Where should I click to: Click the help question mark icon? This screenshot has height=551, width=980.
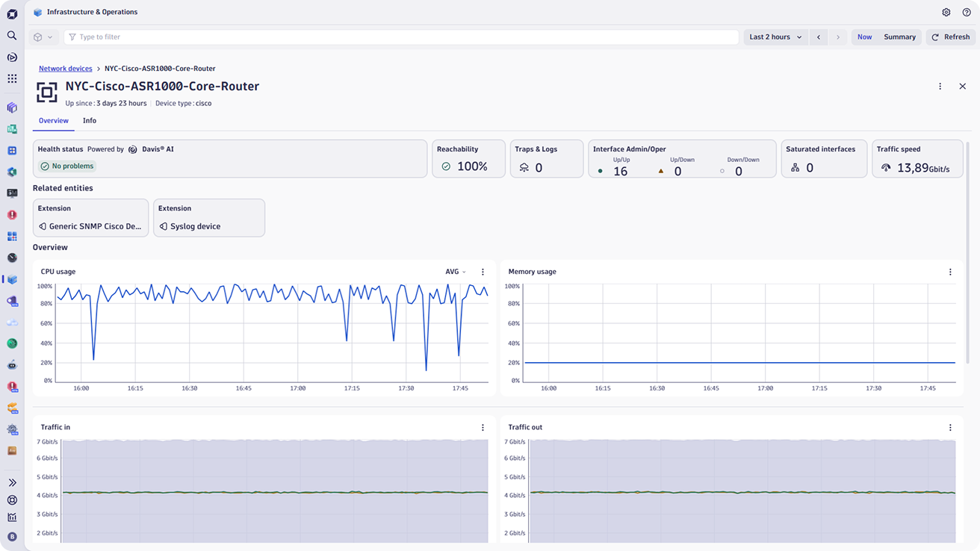pos(967,13)
